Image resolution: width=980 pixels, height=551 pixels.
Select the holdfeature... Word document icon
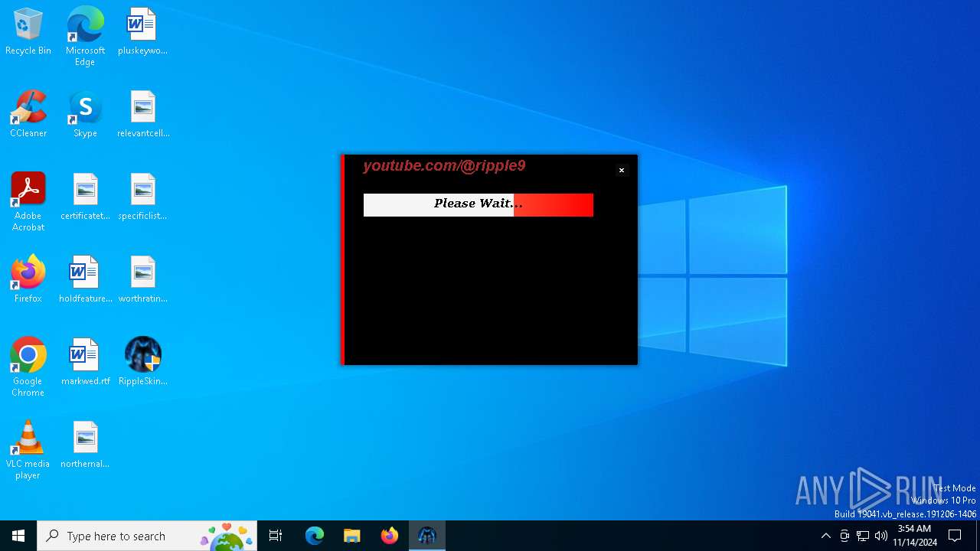click(85, 279)
